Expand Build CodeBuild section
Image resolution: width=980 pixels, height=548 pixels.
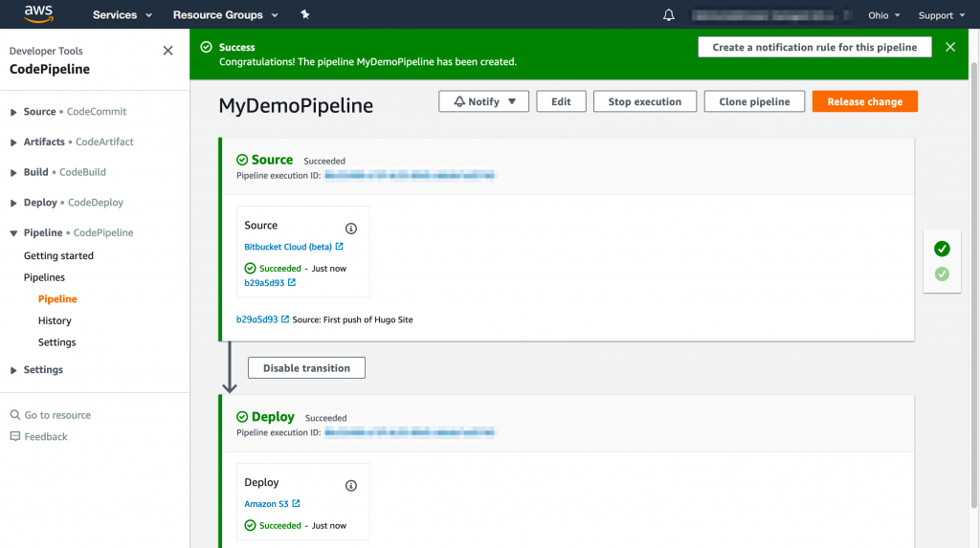(x=13, y=173)
